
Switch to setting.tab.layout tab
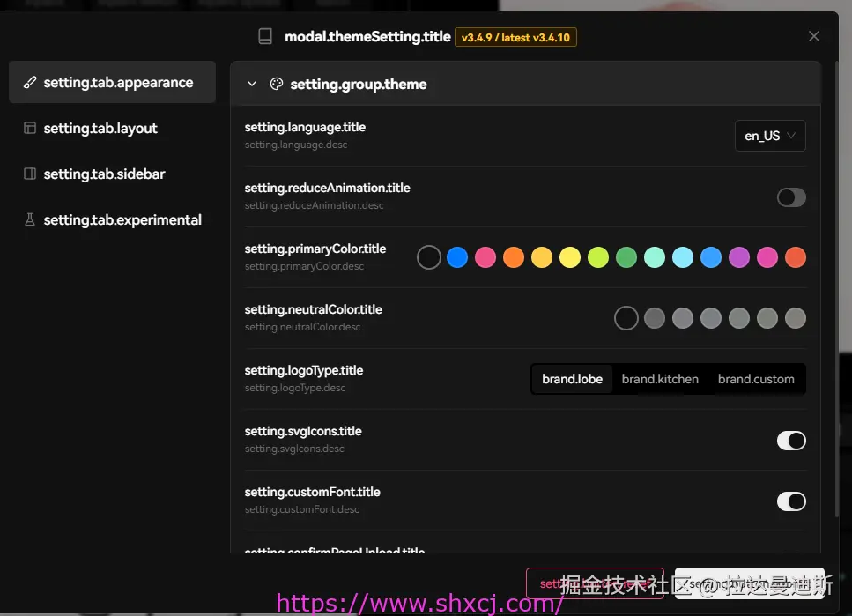coord(113,128)
